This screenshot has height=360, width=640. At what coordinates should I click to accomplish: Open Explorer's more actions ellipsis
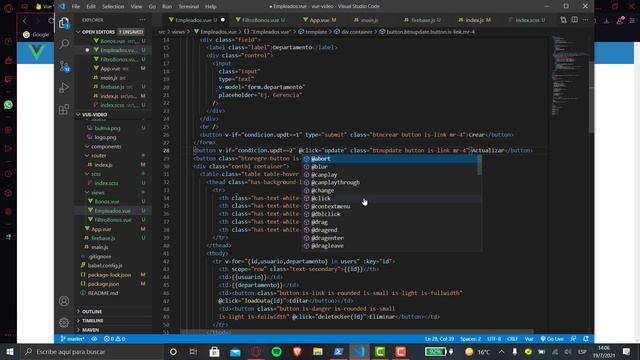click(142, 20)
